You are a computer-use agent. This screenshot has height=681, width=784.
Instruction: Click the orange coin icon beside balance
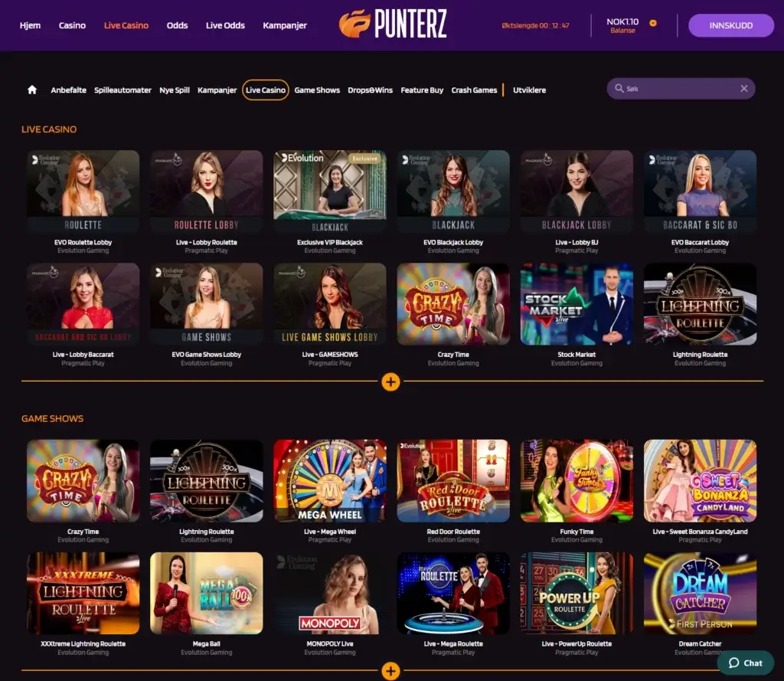pyautogui.click(x=653, y=23)
